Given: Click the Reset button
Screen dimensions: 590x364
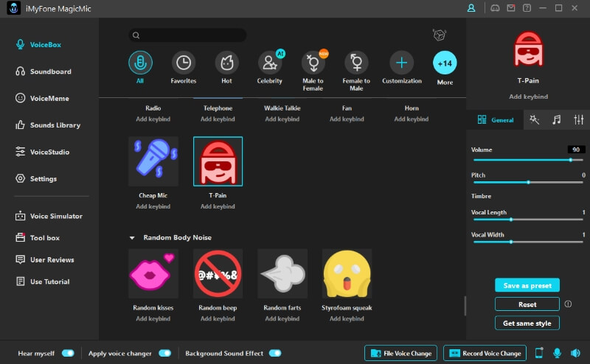Looking at the screenshot, I should click(x=527, y=304).
